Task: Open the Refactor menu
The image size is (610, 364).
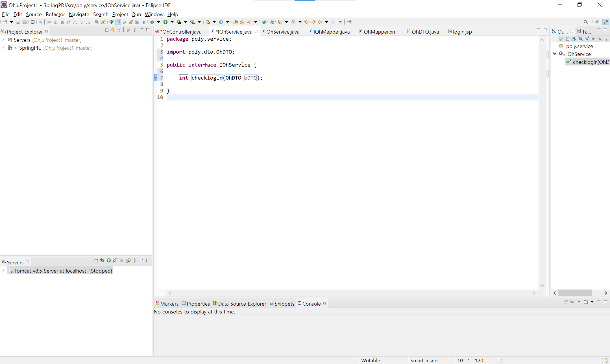Action: point(55,14)
